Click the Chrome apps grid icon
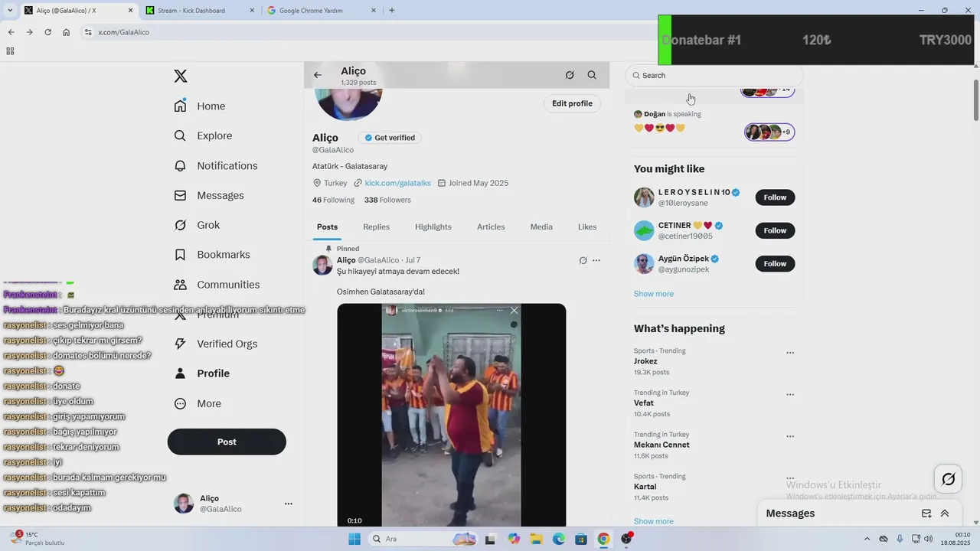This screenshot has height=551, width=980. click(x=10, y=51)
